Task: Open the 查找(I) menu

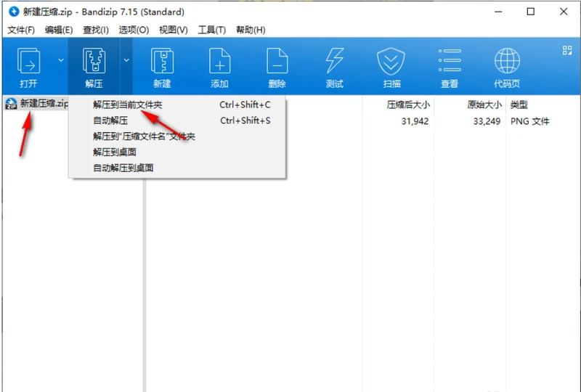Action: pos(96,30)
